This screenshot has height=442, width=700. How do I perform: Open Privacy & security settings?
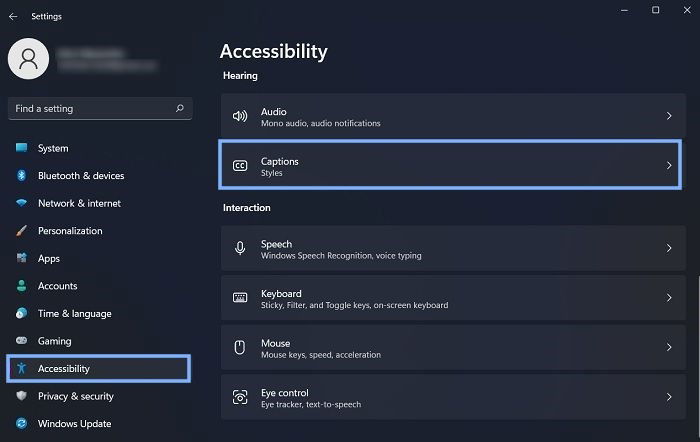[x=99, y=396]
